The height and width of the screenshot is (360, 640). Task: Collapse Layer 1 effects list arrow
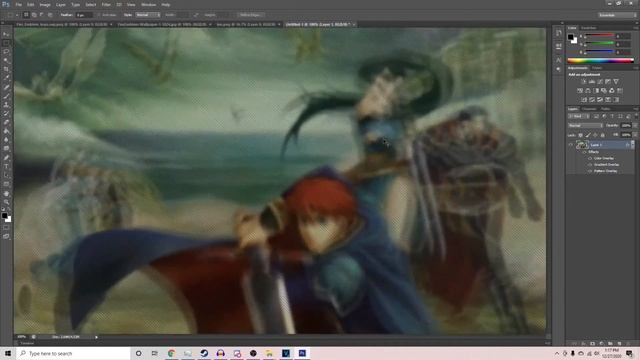tap(633, 145)
